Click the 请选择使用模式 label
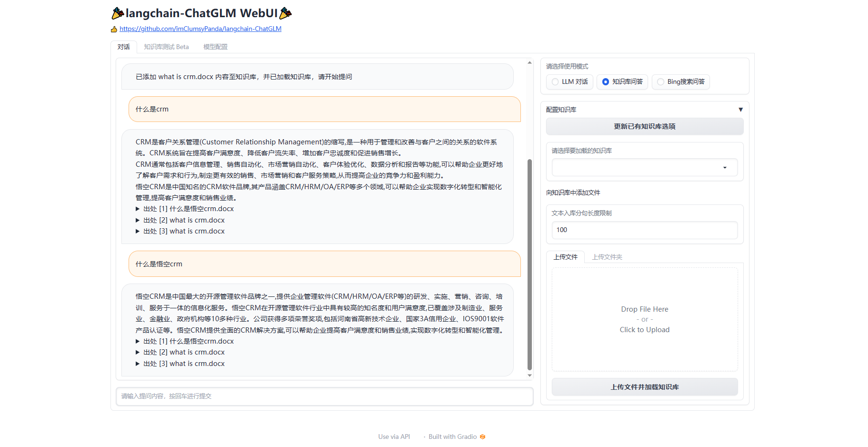 567,66
